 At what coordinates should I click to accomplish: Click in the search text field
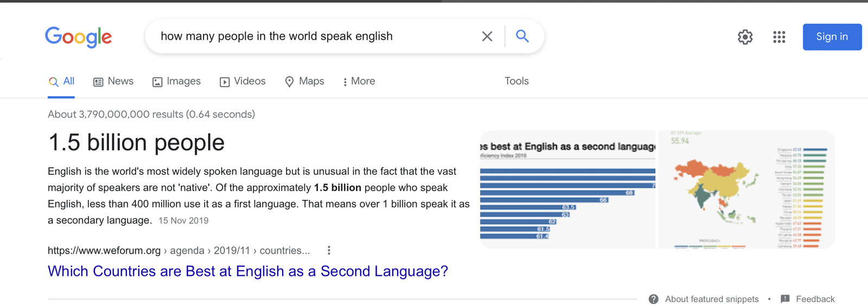tap(315, 36)
